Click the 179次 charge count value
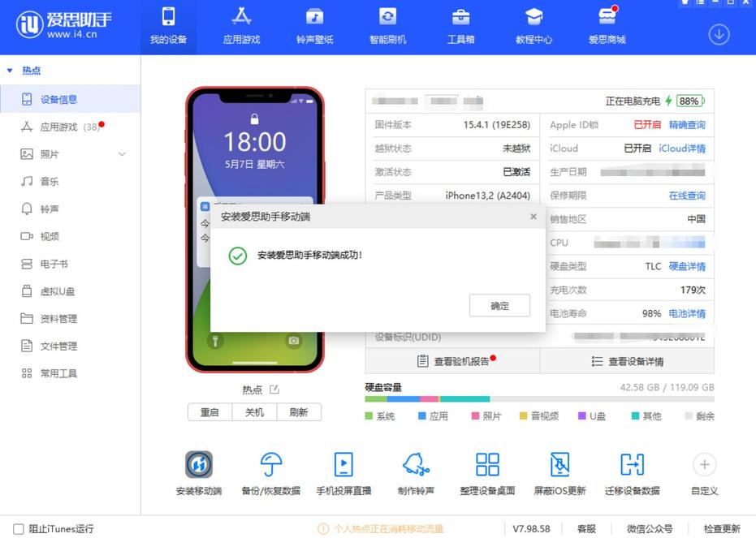The height and width of the screenshot is (538, 756). click(x=693, y=290)
